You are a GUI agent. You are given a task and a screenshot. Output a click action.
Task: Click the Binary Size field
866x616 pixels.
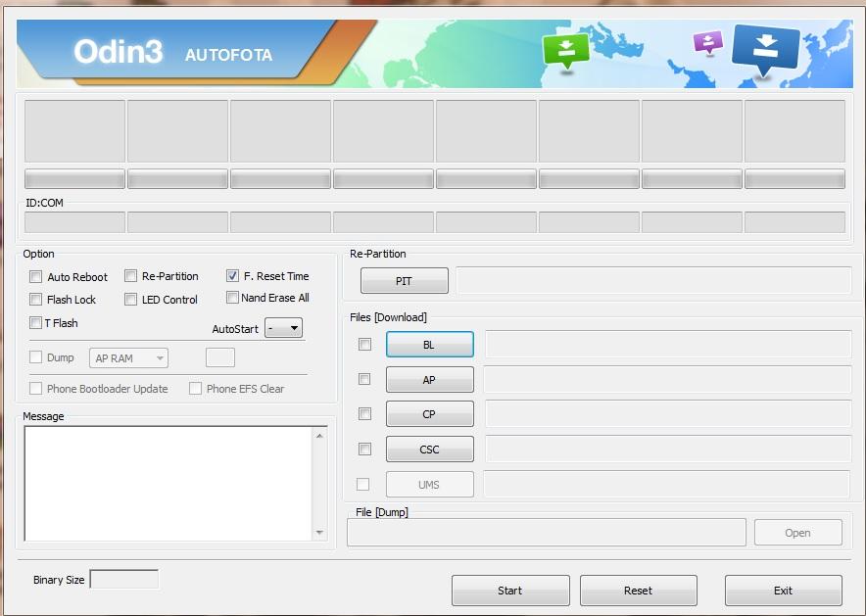124,579
